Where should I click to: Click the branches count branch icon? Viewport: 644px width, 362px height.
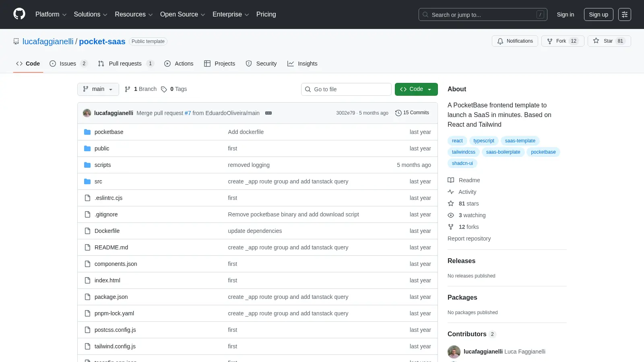click(x=128, y=89)
